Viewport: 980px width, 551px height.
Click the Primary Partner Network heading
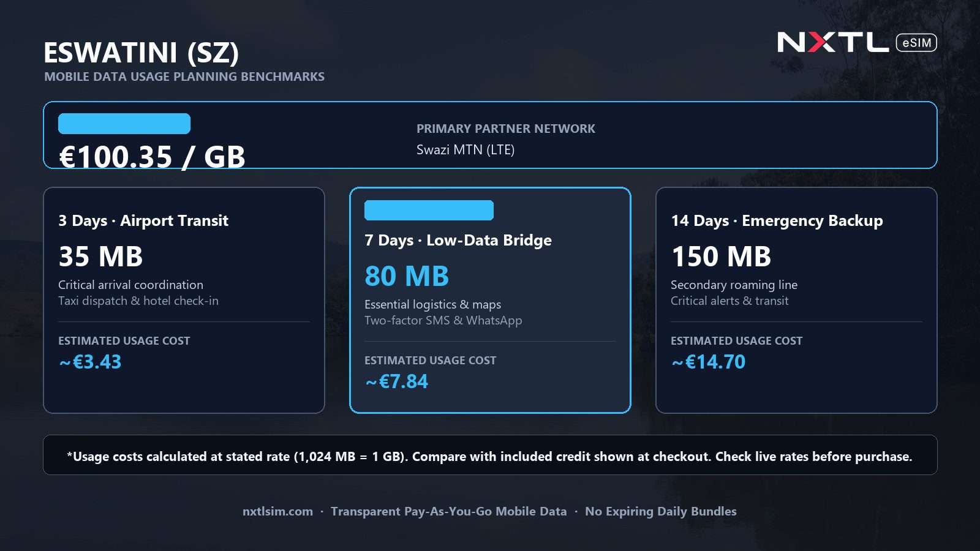tap(506, 129)
